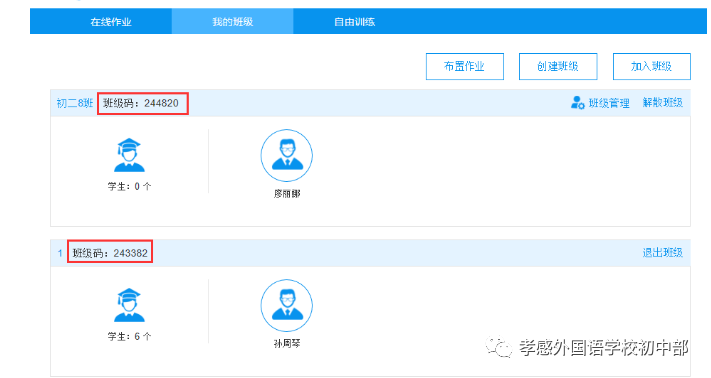Select class code text 244820

point(161,103)
